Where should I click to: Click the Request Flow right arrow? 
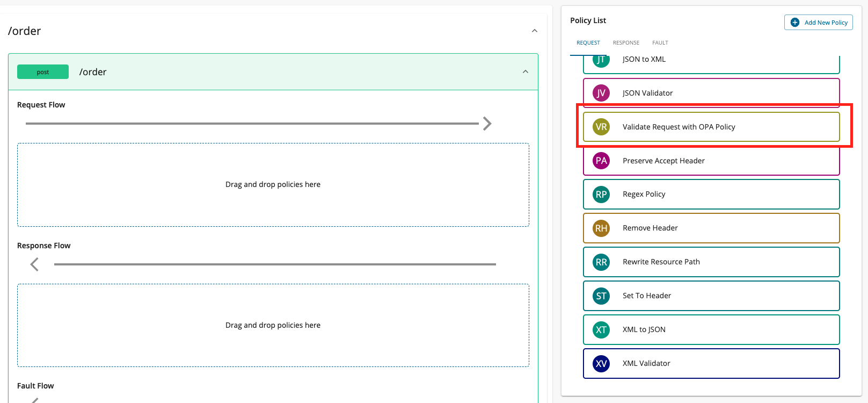[487, 124]
